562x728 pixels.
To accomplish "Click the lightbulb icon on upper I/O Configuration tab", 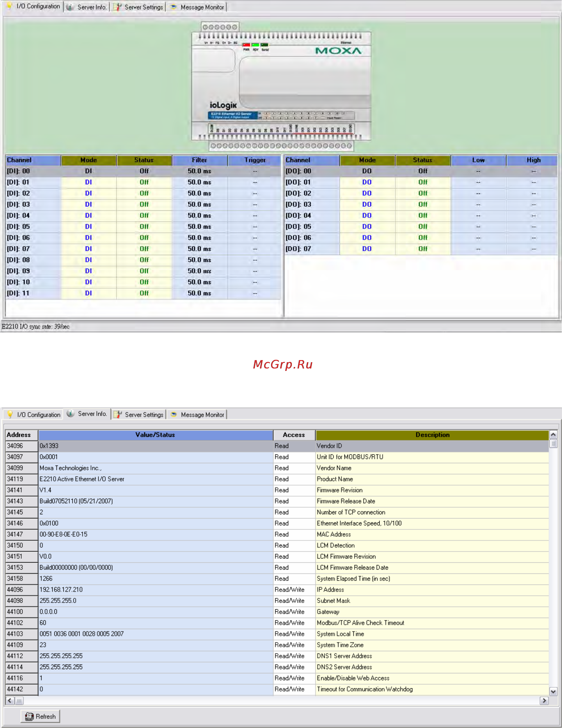I will pos(9,6).
